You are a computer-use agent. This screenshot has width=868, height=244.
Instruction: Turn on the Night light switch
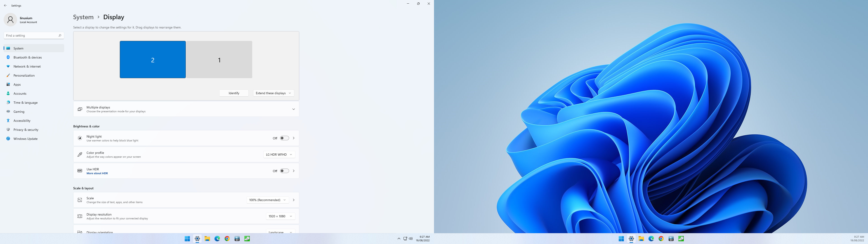pos(284,138)
